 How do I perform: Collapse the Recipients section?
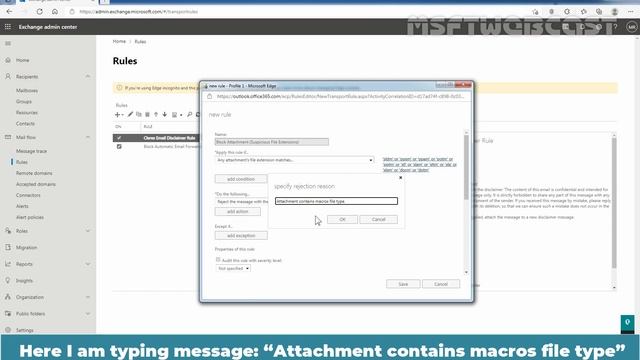[x=88, y=76]
